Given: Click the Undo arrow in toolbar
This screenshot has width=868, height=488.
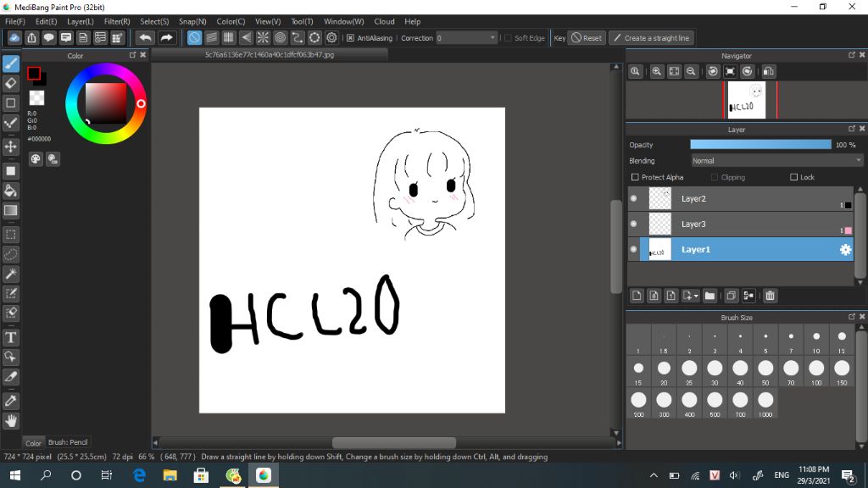Looking at the screenshot, I should pyautogui.click(x=145, y=37).
